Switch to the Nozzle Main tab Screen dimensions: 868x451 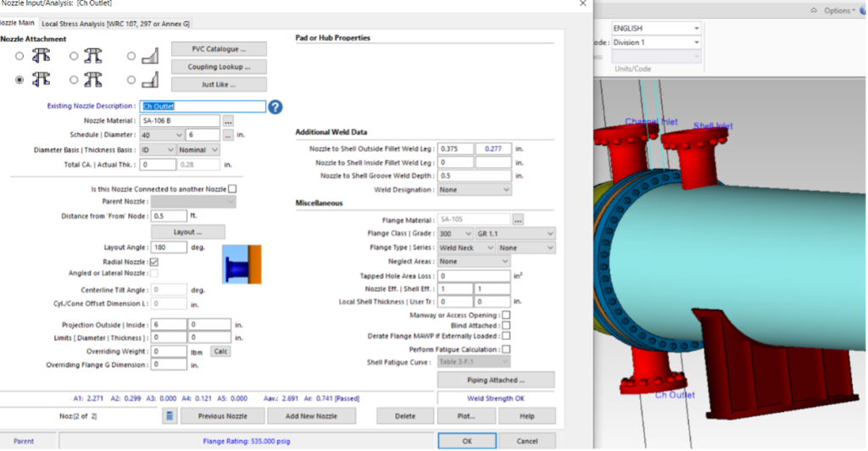point(17,23)
